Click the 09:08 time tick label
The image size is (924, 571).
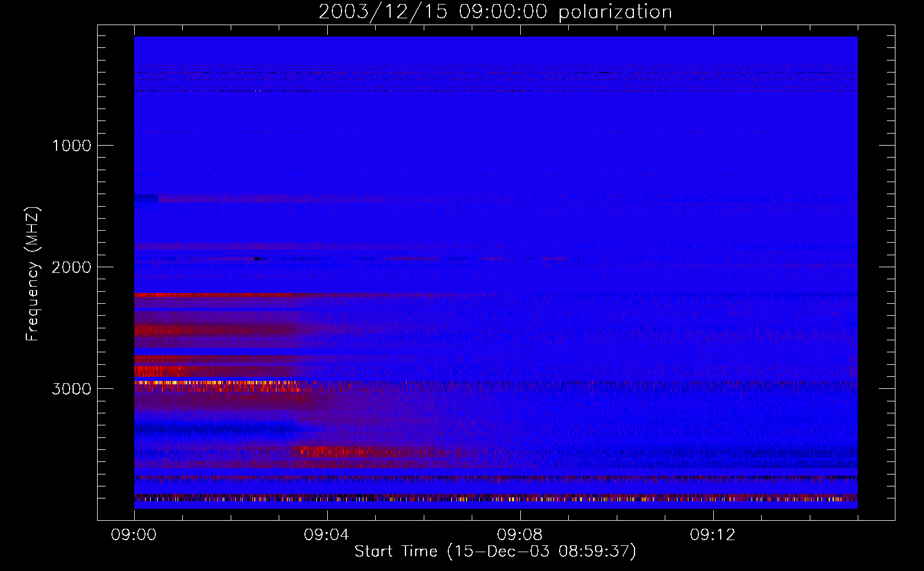(x=520, y=535)
